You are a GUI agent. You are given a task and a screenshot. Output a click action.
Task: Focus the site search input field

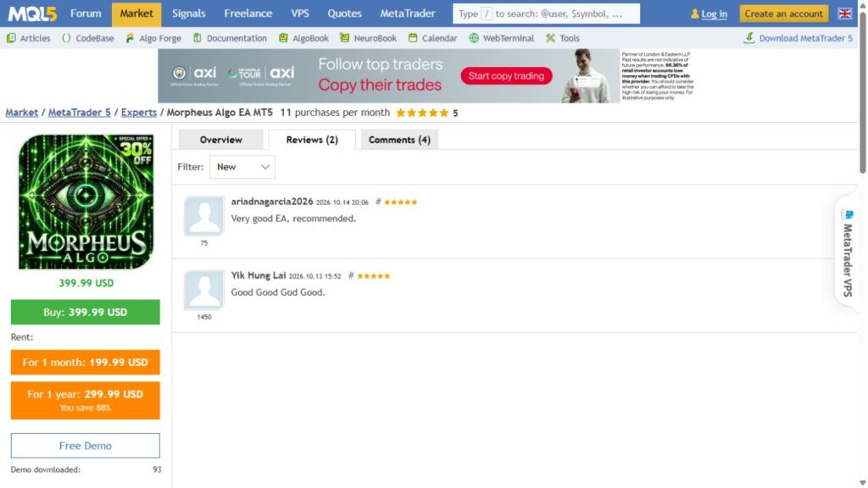pos(546,14)
